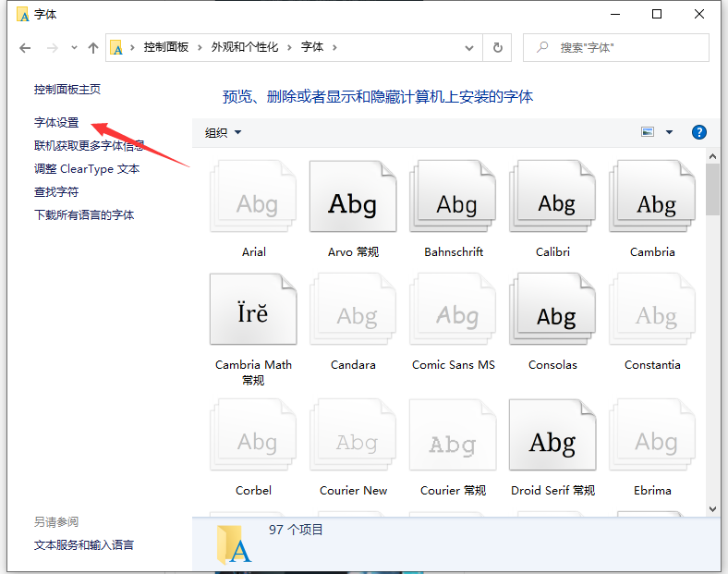Open 联机获取更多字体信息 link

pyautogui.click(x=89, y=146)
